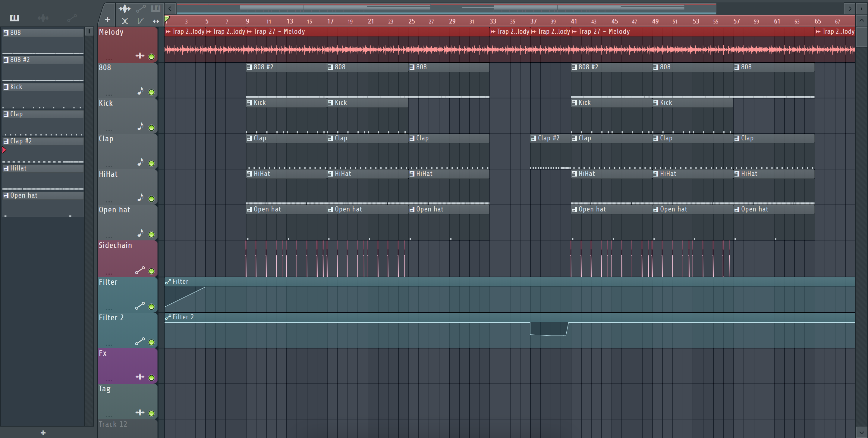This screenshot has height=438, width=868.
Task: Switch playlist focus to pattern clips
Action: [156, 8]
